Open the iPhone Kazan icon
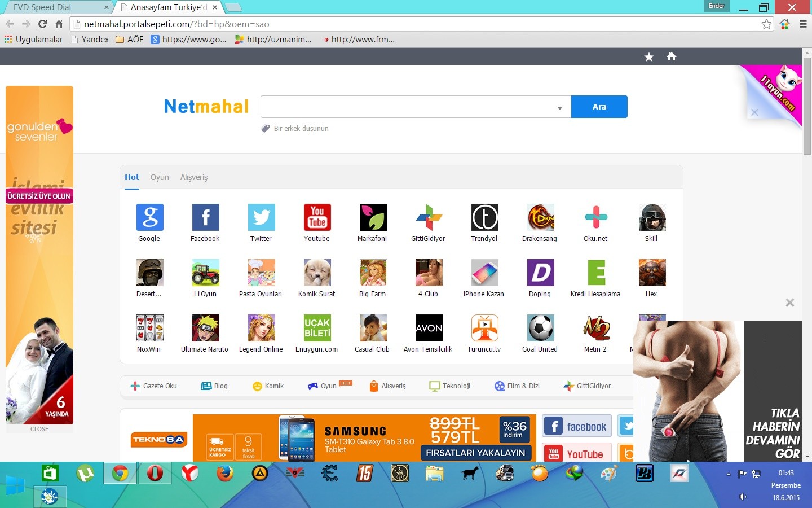812x508 pixels. pyautogui.click(x=484, y=273)
